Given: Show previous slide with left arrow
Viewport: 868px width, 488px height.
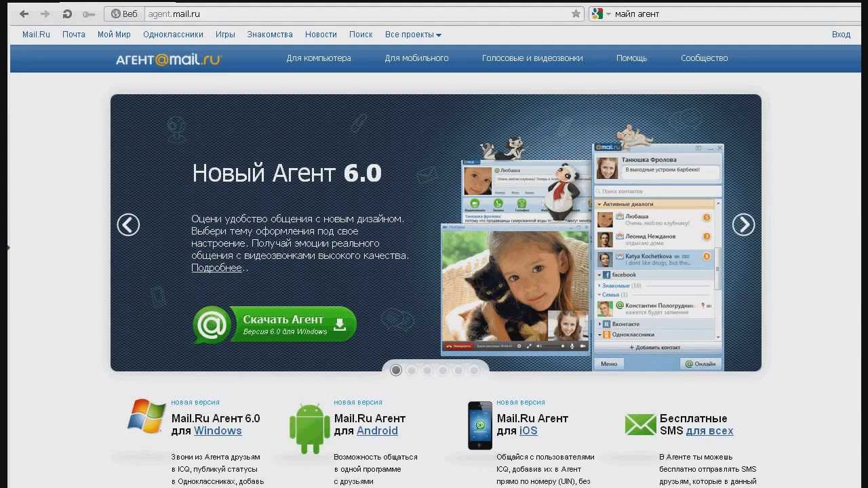Looking at the screenshot, I should (128, 225).
